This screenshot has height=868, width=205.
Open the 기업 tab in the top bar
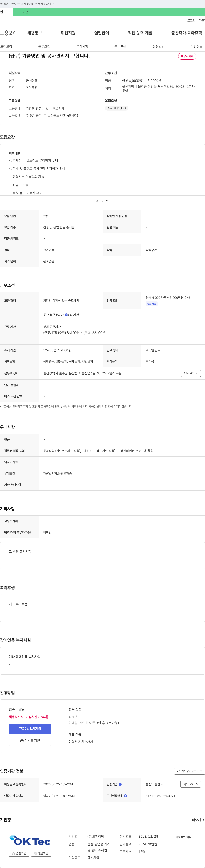[x=26, y=12]
